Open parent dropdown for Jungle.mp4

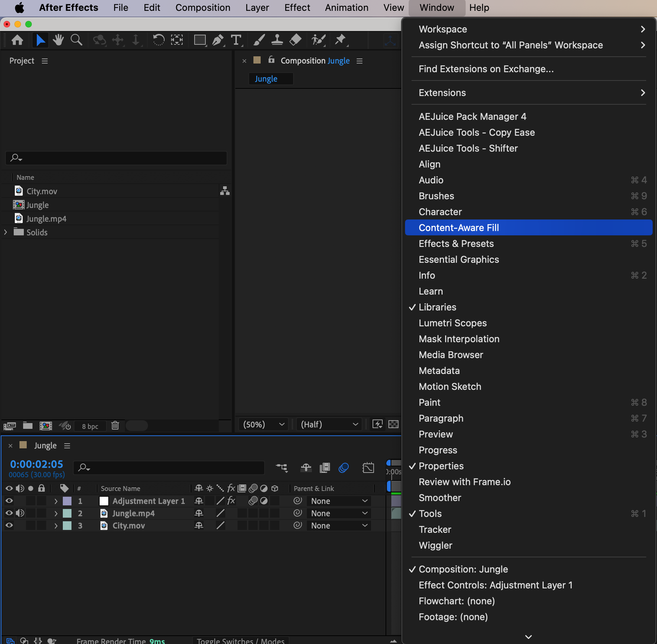tap(339, 513)
